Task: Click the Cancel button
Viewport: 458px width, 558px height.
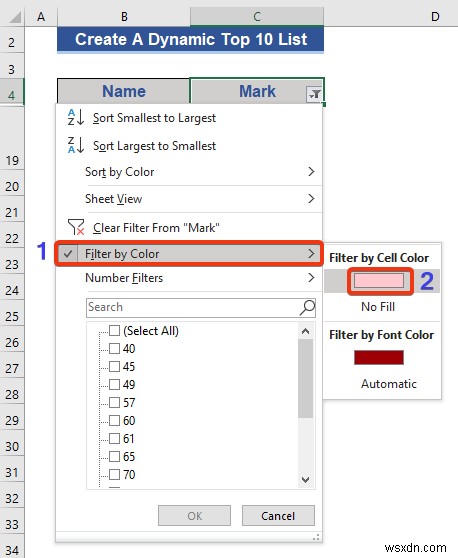Action: pyautogui.click(x=278, y=516)
